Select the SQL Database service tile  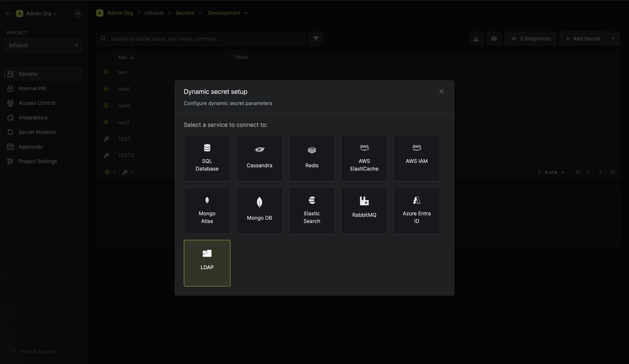coord(207,158)
